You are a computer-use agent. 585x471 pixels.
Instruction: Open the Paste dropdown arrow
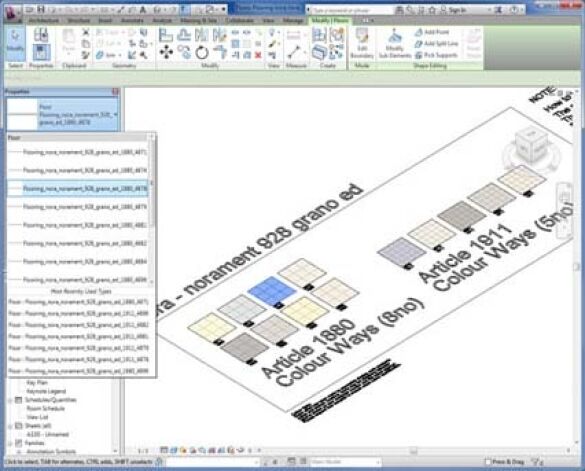69,54
